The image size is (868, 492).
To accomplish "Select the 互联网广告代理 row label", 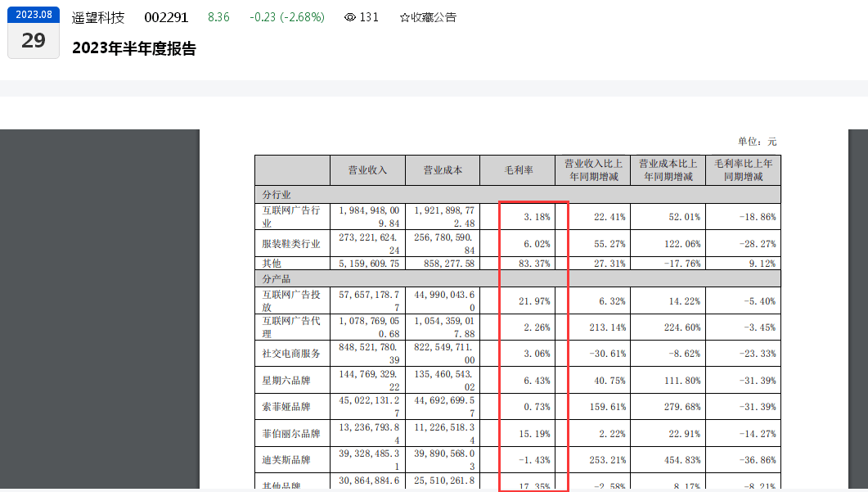I will 291,327.
